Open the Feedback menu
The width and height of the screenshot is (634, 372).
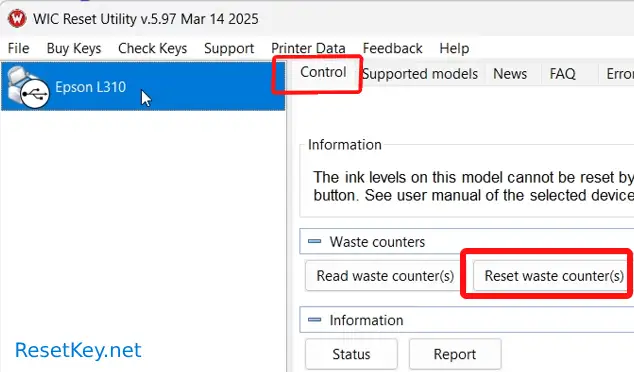392,49
